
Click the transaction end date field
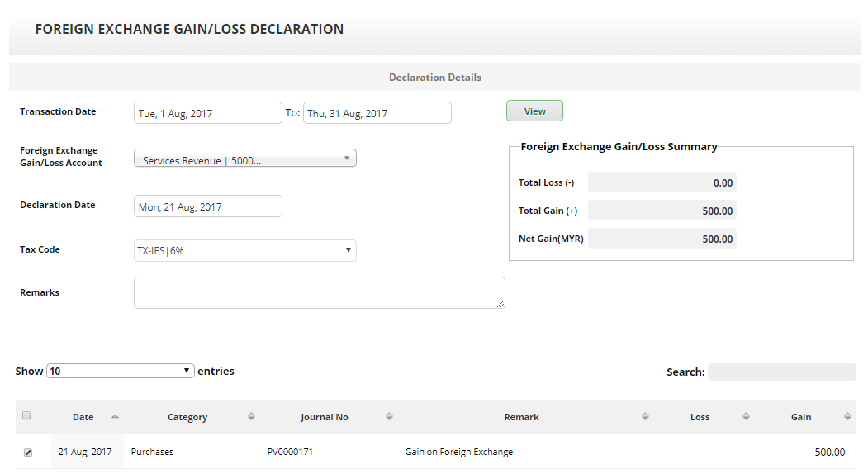(377, 113)
